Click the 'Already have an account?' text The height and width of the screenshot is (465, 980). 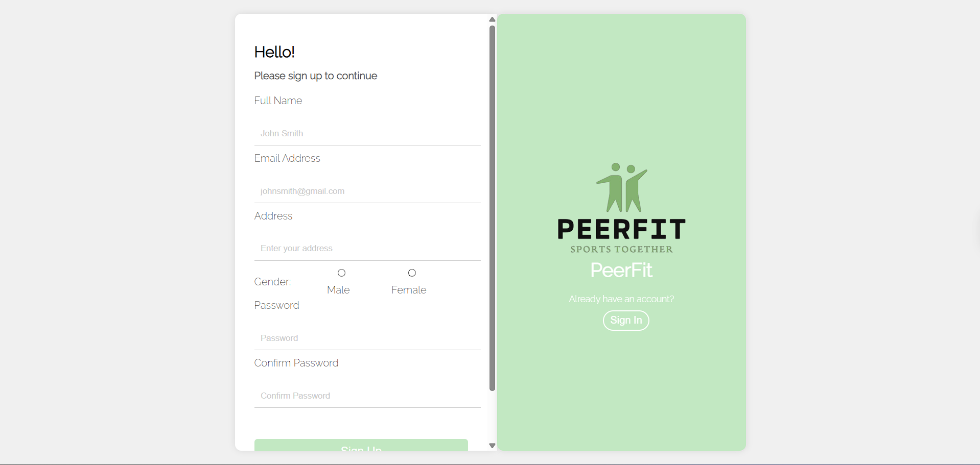pyautogui.click(x=621, y=299)
